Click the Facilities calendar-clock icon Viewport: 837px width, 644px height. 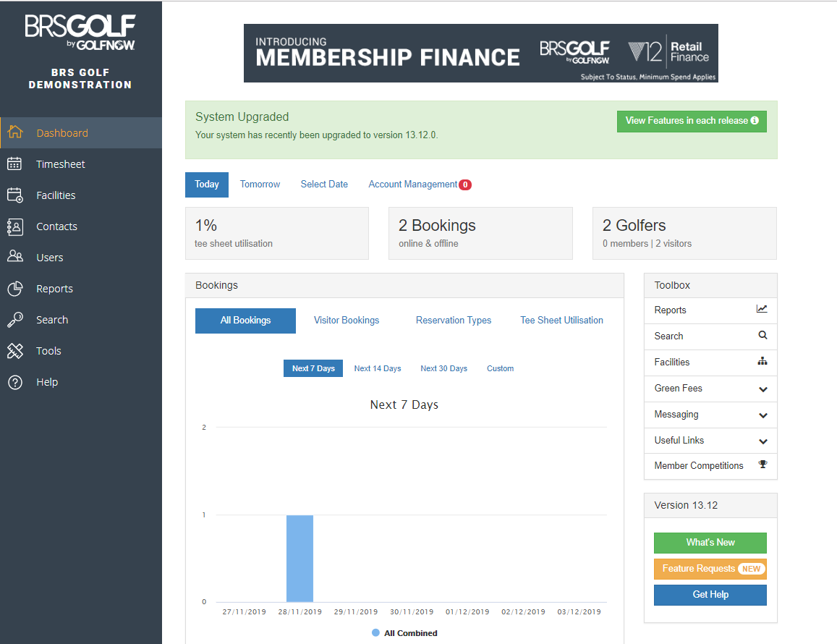[15, 195]
